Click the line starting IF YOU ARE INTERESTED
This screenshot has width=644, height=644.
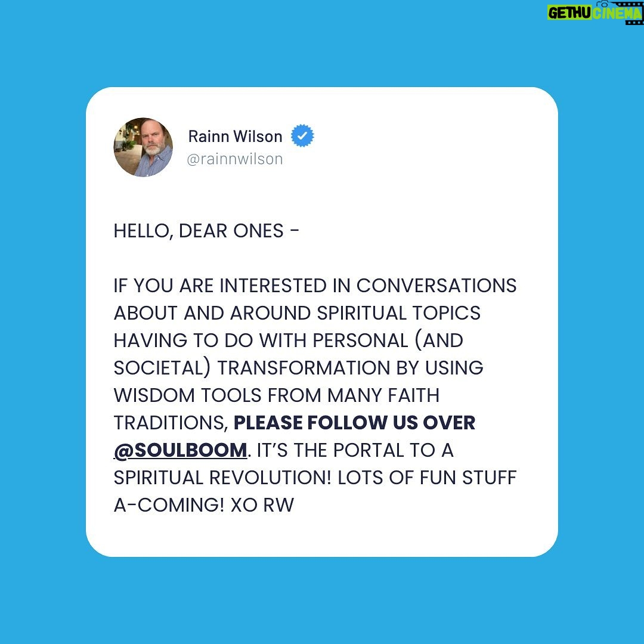[x=315, y=286]
